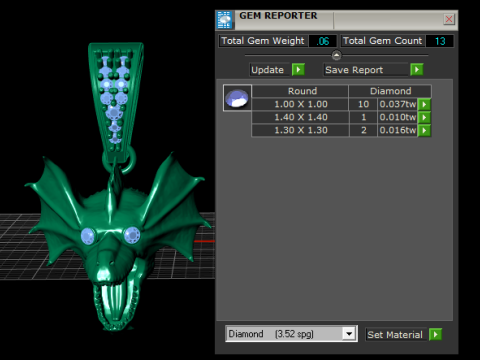Screen dimensions: 480x360
Task: Click the Gem Reporter panel icon
Action: click(224, 20)
